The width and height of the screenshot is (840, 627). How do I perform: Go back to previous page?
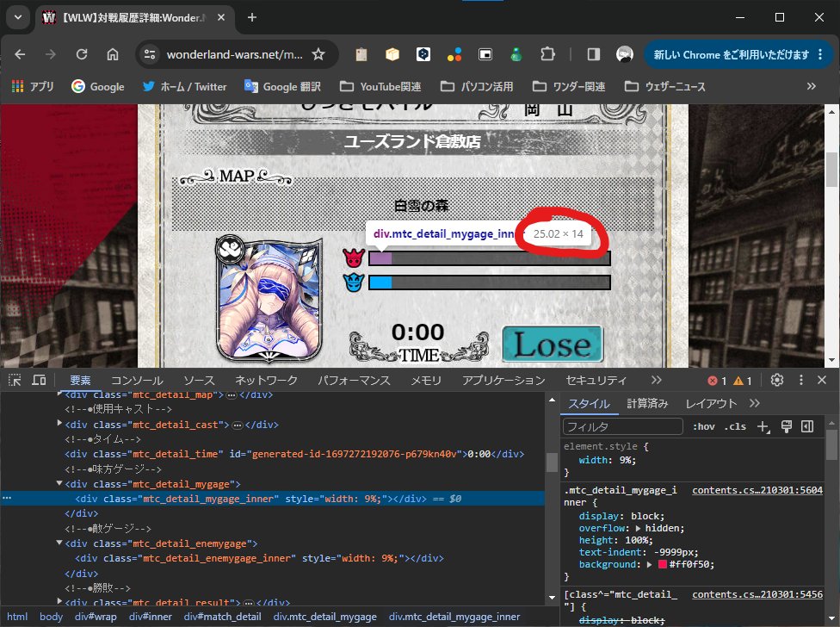tap(20, 54)
